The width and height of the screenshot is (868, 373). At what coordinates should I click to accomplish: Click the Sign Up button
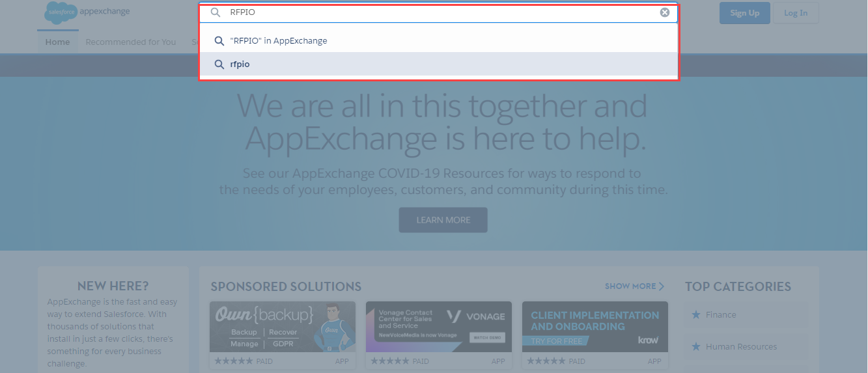tap(744, 13)
